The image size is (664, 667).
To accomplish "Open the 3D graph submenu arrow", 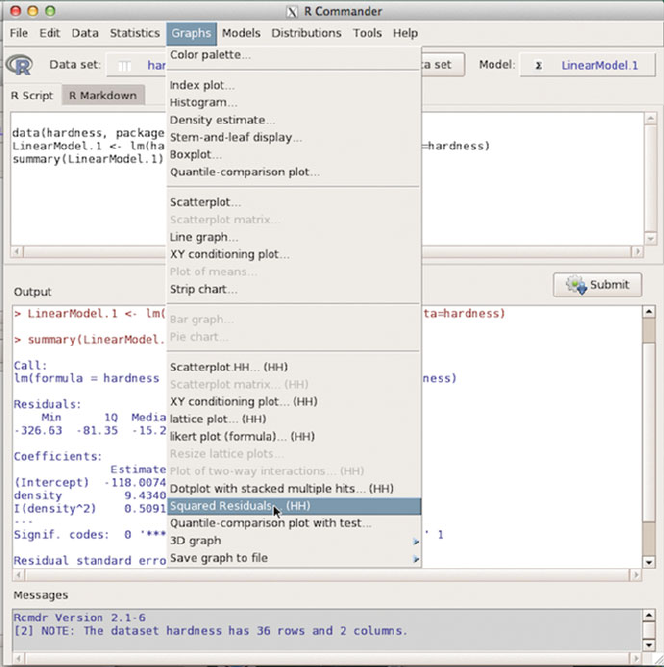I will (416, 541).
